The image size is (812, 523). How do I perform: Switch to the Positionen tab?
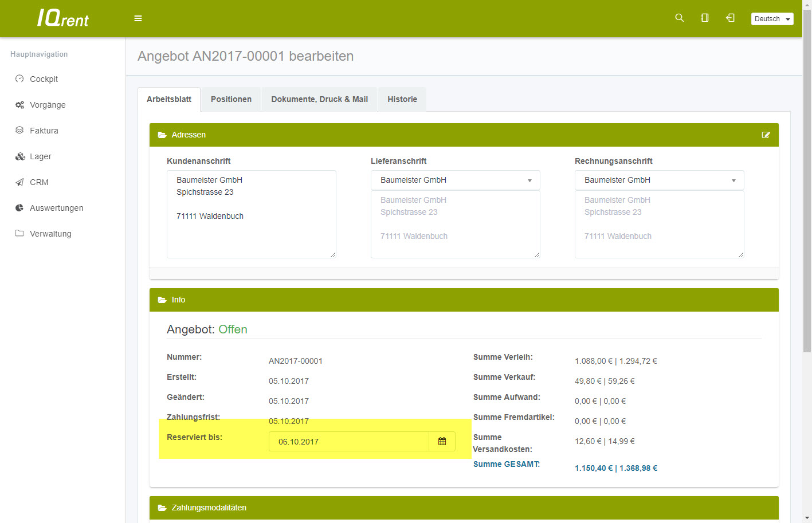click(231, 99)
